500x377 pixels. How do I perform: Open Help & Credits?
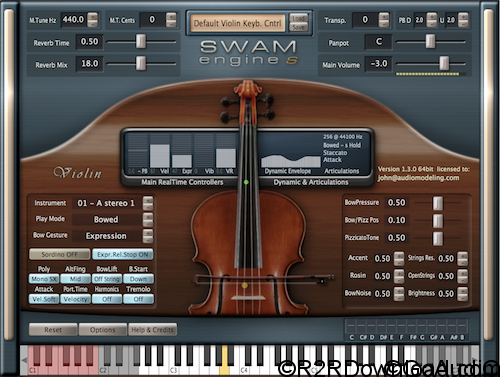point(152,330)
